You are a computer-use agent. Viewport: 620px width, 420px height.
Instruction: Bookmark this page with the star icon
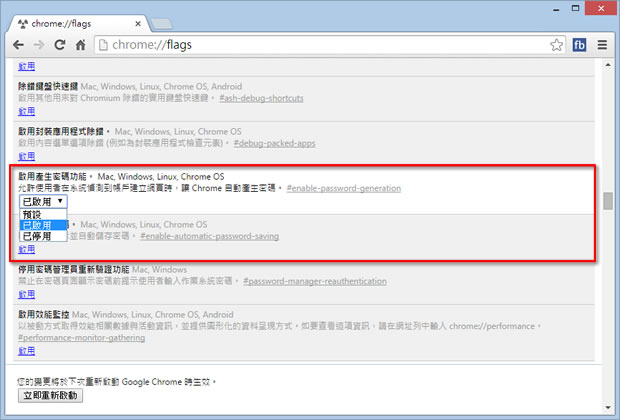point(556,45)
